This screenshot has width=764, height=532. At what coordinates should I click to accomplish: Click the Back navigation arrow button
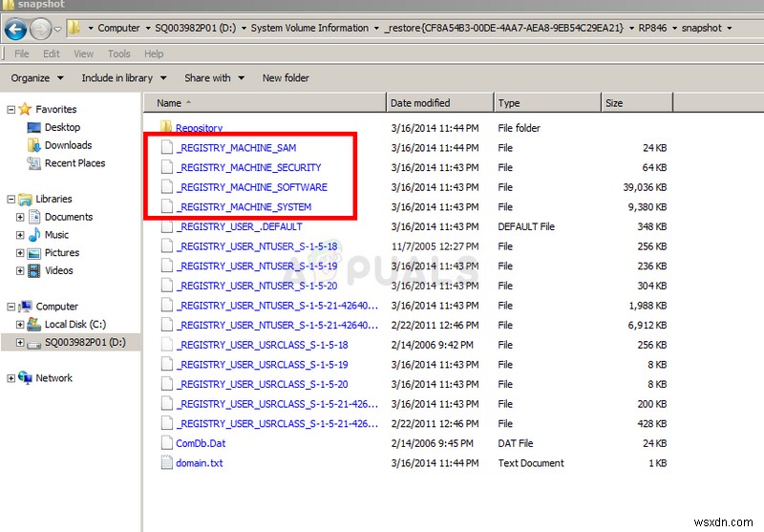[x=15, y=29]
